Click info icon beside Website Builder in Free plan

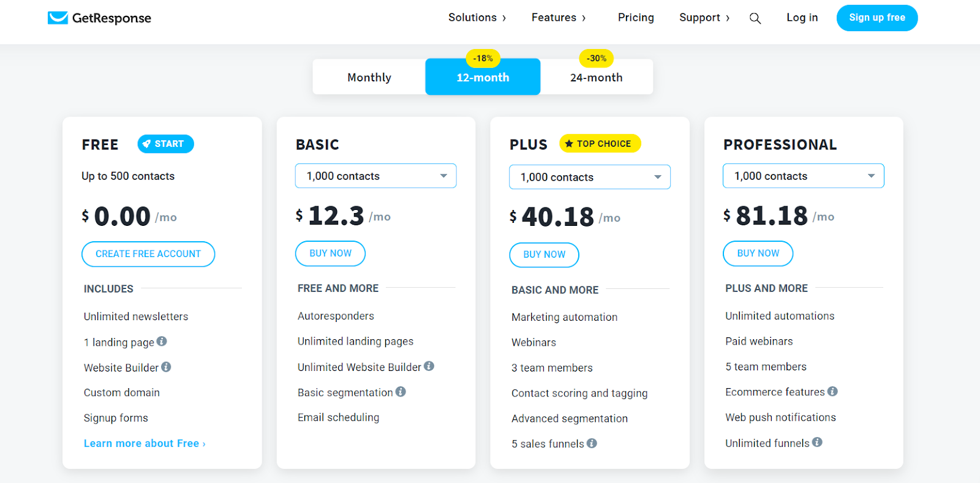[x=166, y=367]
